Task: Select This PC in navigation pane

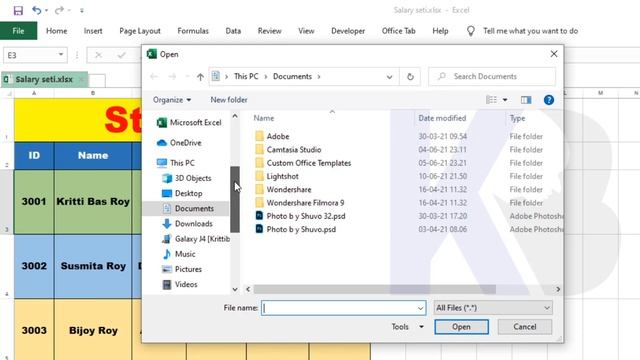Action: [176, 163]
